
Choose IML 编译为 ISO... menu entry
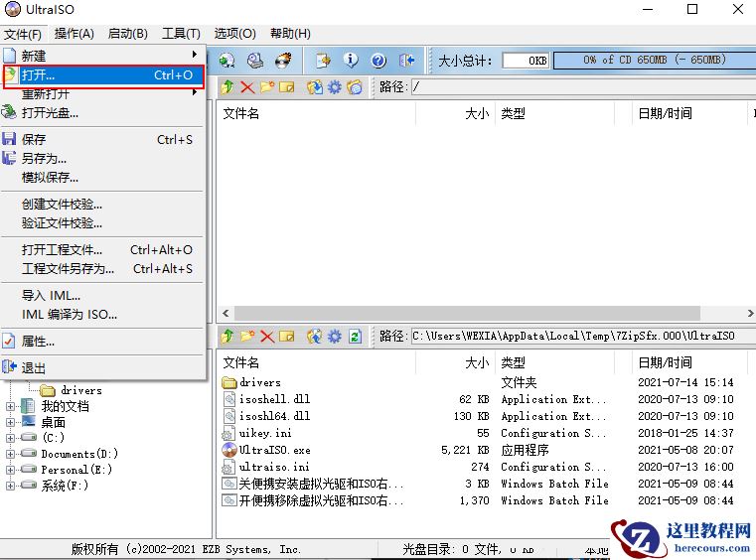click(x=102, y=314)
